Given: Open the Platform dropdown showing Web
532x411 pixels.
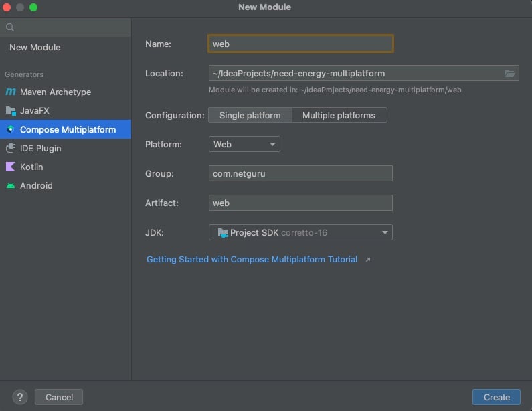Looking at the screenshot, I should (244, 144).
